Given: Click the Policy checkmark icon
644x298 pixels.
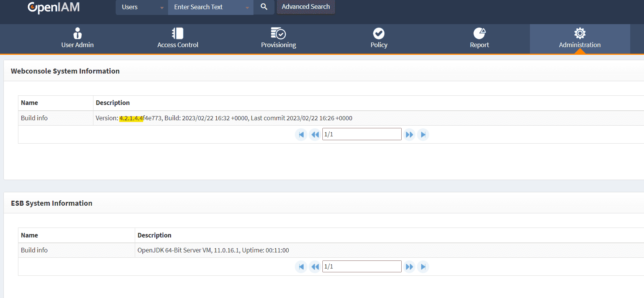Looking at the screenshot, I should pyautogui.click(x=379, y=34).
